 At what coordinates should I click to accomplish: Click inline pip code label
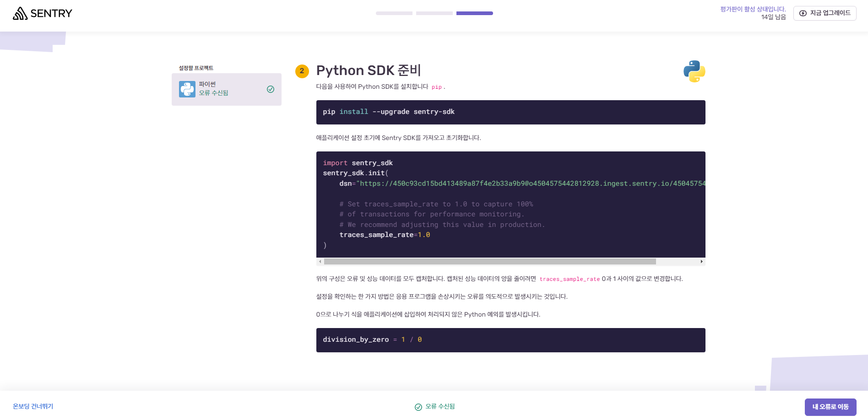437,87
